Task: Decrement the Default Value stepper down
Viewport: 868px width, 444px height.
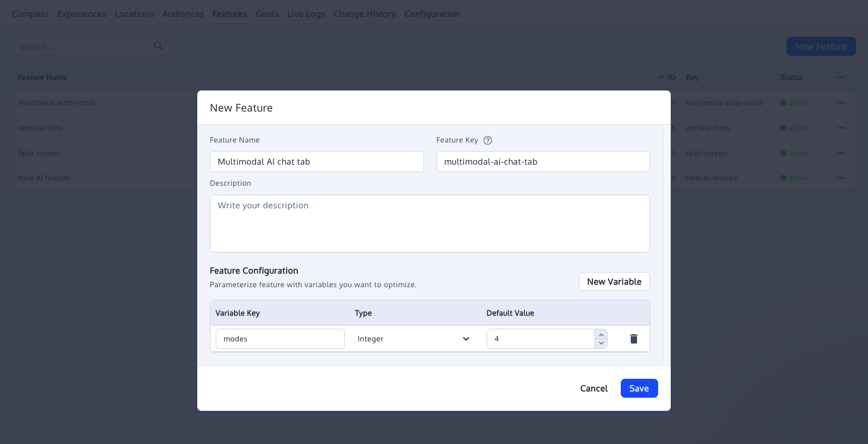Action: tap(601, 343)
